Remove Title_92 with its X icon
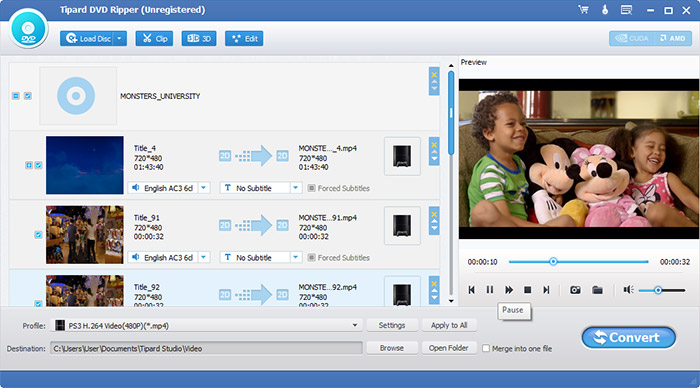 tap(434, 284)
